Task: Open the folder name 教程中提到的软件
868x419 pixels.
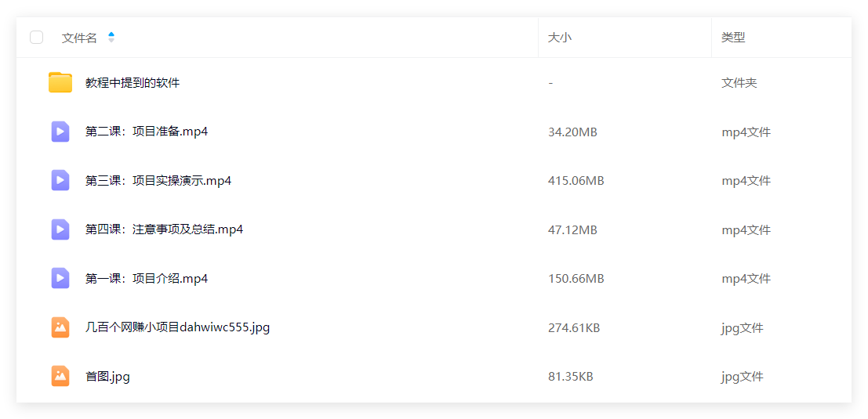Action: point(133,83)
